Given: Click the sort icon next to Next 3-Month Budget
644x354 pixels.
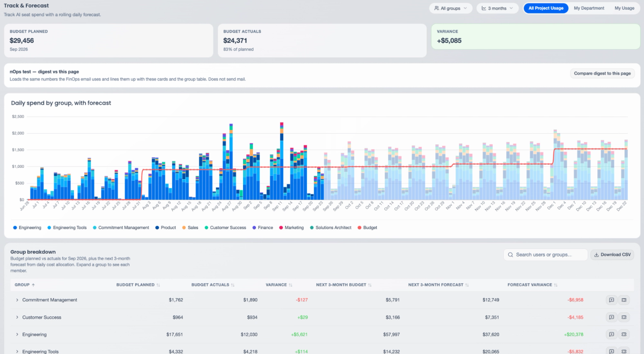Looking at the screenshot, I should [369, 285].
